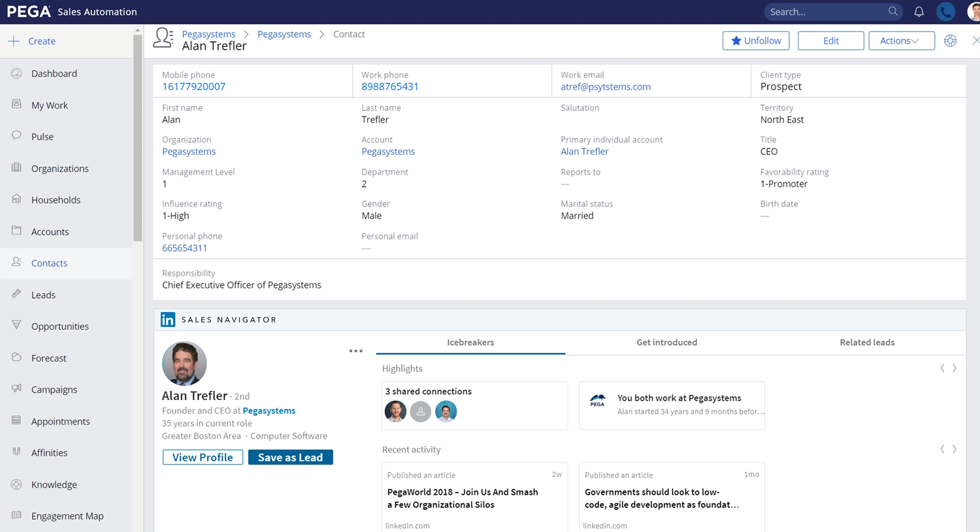Click the search magnifier icon
The image size is (980, 532).
pos(893,12)
